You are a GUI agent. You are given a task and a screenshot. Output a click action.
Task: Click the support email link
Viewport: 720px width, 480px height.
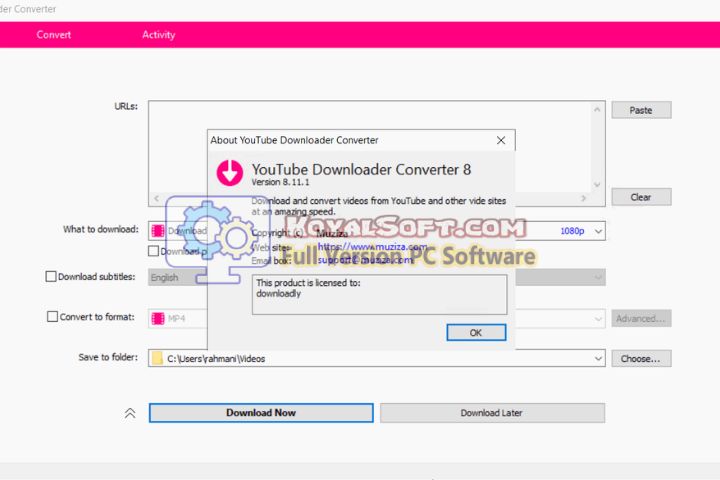(366, 260)
